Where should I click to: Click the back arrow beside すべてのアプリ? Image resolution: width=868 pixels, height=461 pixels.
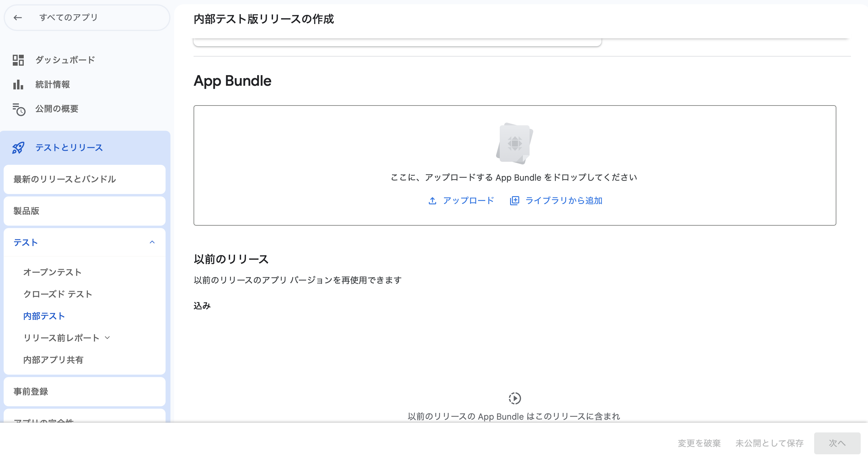pyautogui.click(x=18, y=18)
